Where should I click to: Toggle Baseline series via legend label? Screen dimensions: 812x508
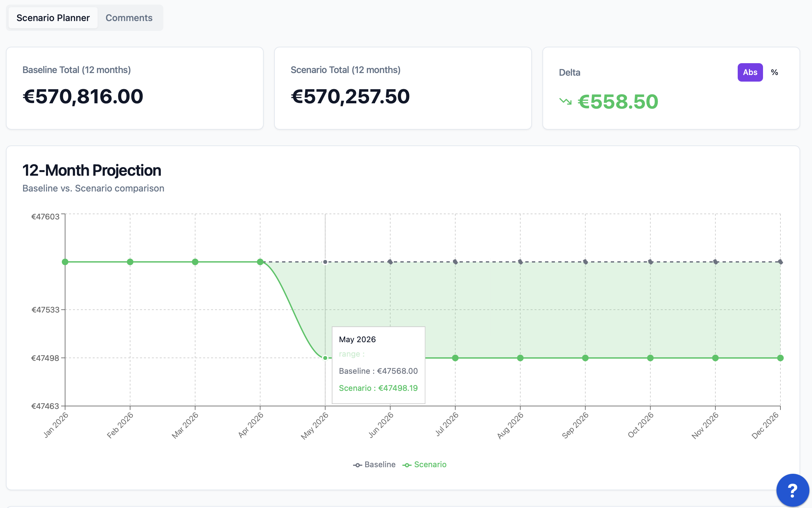tap(380, 464)
